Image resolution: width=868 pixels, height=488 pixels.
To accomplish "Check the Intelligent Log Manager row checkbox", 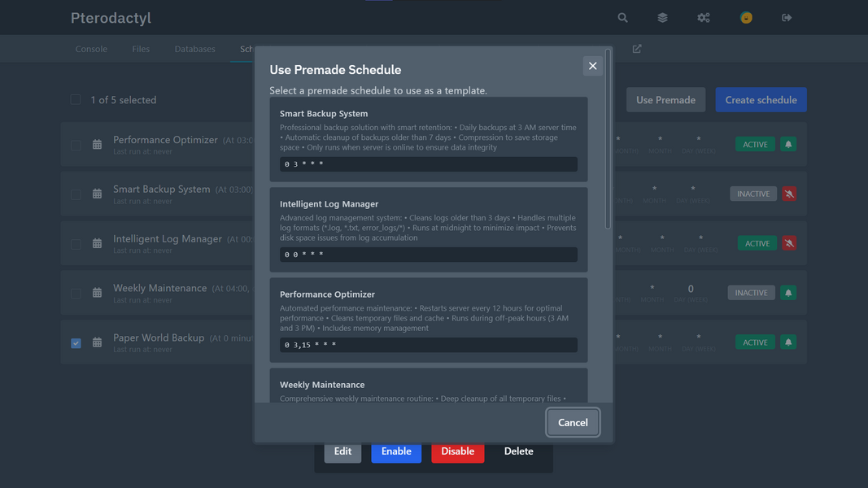I will (x=76, y=244).
